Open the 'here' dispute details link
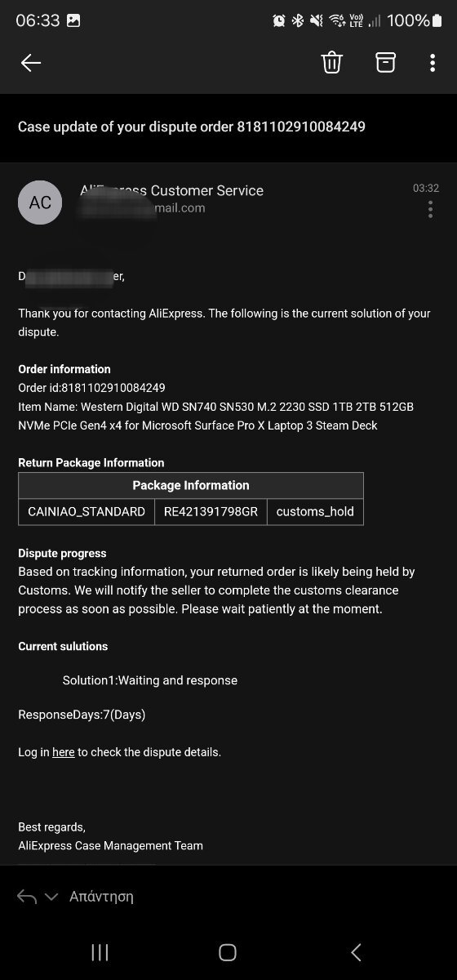 [64, 752]
